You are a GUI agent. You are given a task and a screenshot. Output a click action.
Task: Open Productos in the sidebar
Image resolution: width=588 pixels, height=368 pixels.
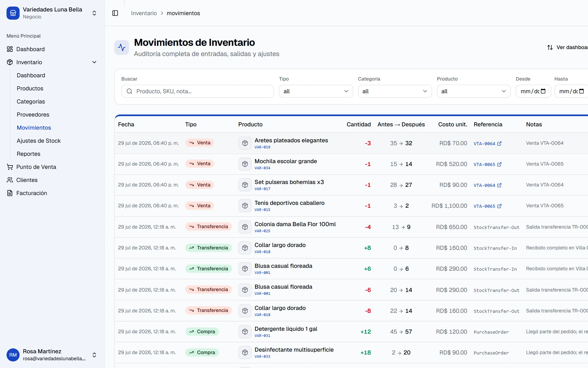pyautogui.click(x=30, y=88)
